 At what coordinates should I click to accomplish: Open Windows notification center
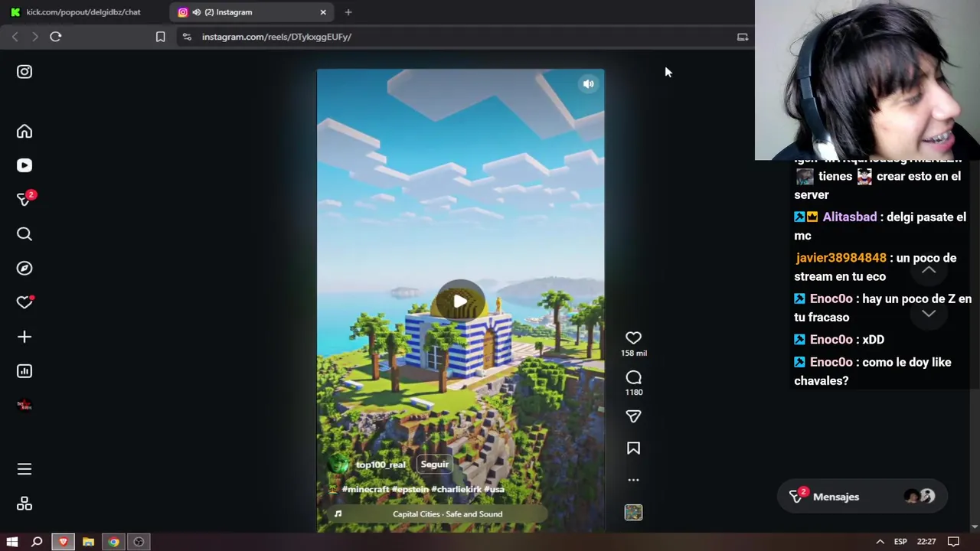(953, 542)
